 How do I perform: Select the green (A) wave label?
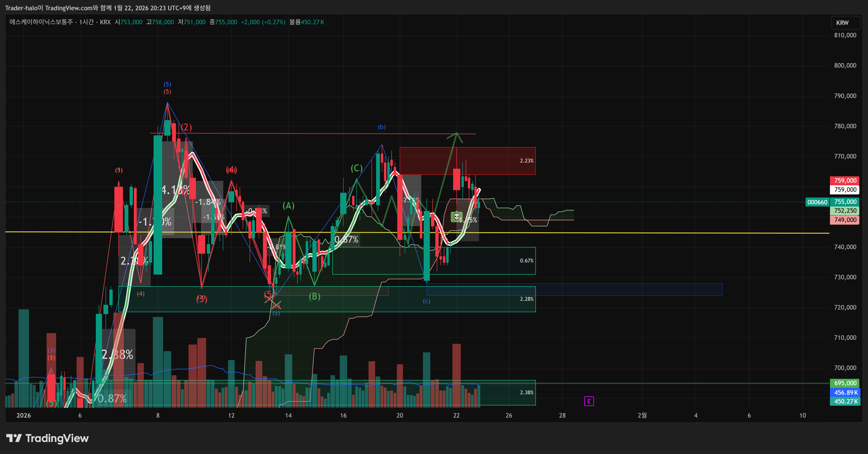(x=288, y=206)
